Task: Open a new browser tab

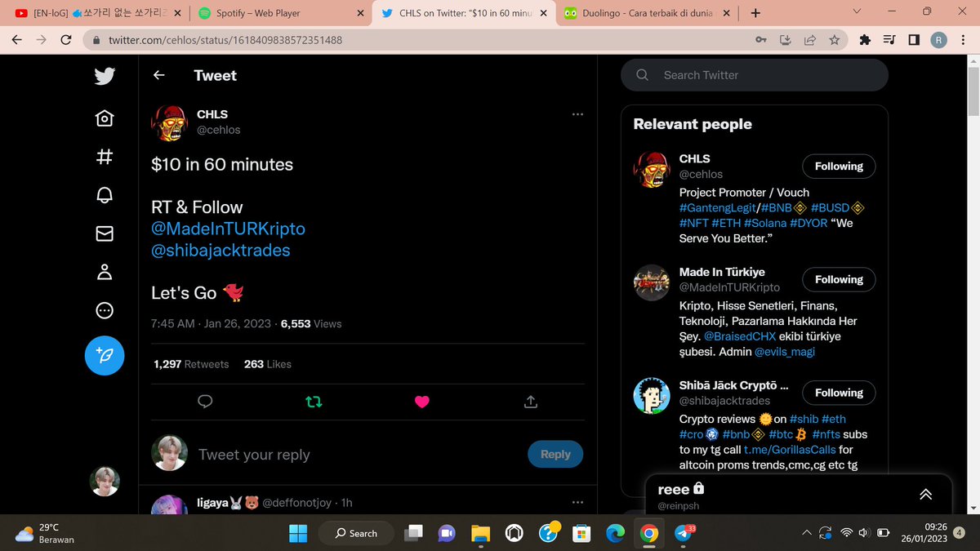Action: pos(755,13)
